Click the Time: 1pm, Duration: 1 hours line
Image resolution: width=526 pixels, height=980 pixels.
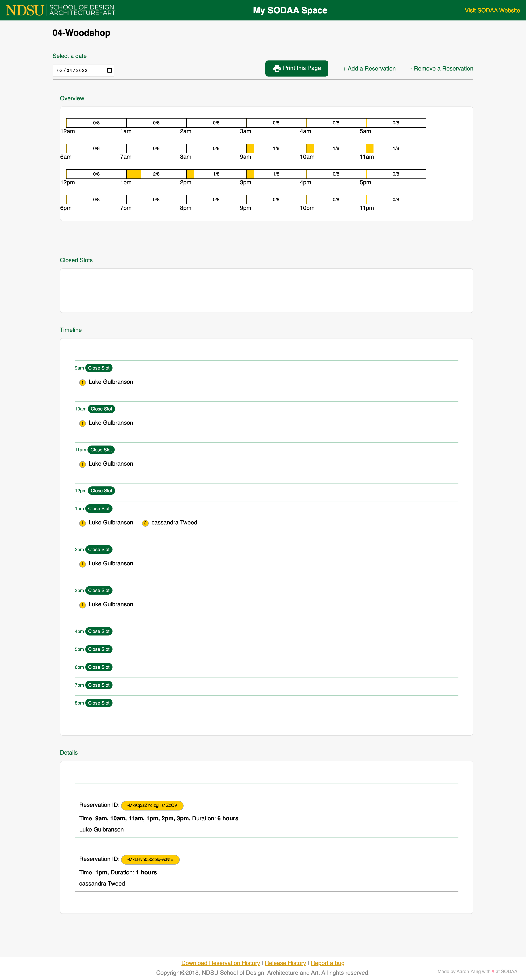pyautogui.click(x=118, y=872)
